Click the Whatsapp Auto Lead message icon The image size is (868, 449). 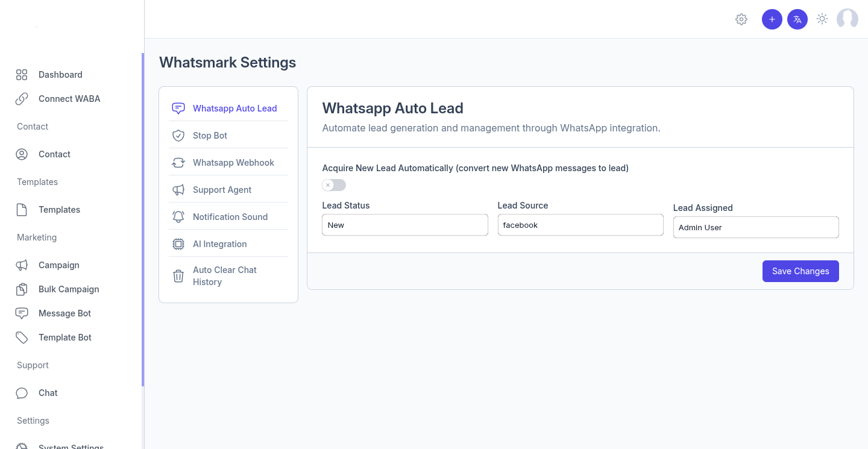coord(178,108)
